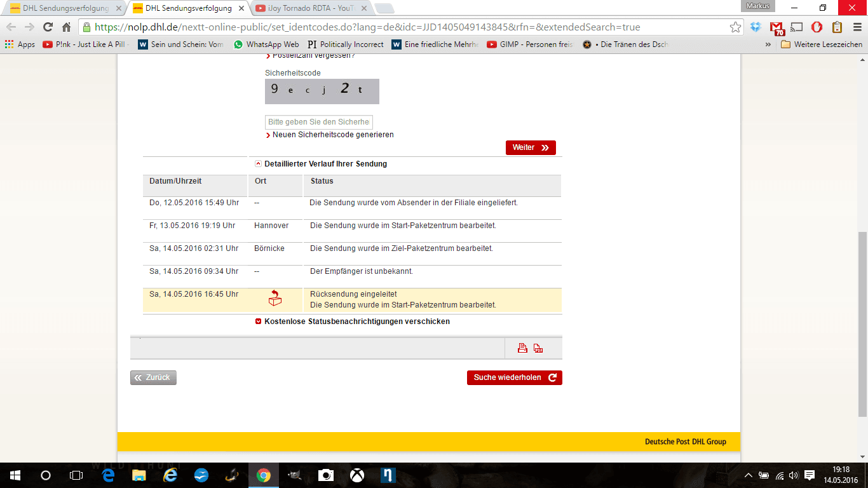Click the volume speaker tray icon
This screenshot has height=488, width=868.
[793, 475]
